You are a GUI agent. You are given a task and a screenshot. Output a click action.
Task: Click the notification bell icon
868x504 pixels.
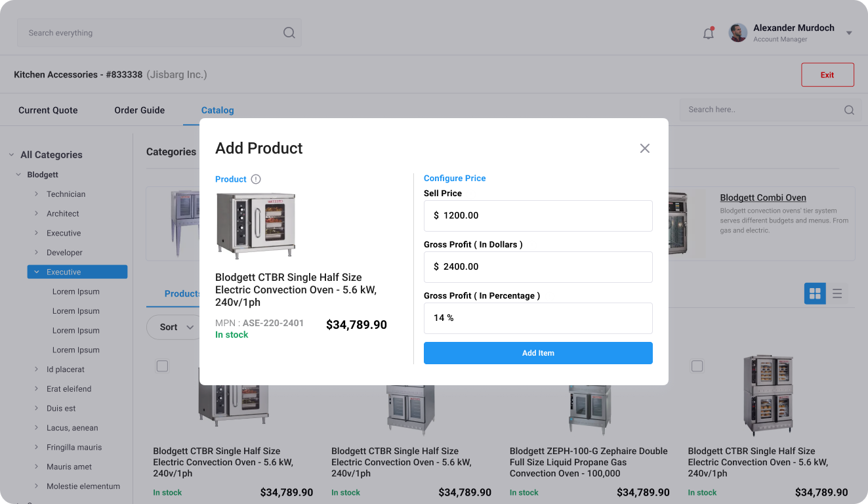709,33
